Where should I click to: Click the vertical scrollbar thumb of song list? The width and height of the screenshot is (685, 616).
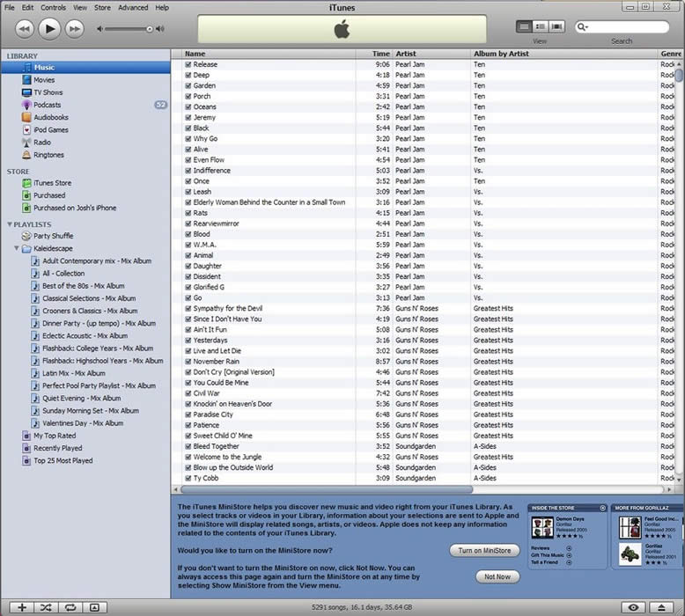[x=679, y=76]
